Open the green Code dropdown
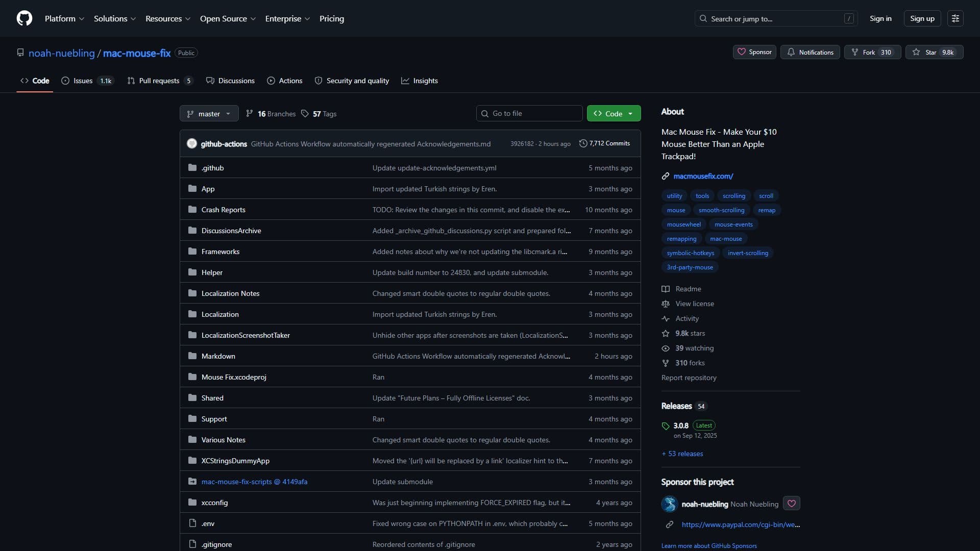The width and height of the screenshot is (980, 551). [x=614, y=113]
